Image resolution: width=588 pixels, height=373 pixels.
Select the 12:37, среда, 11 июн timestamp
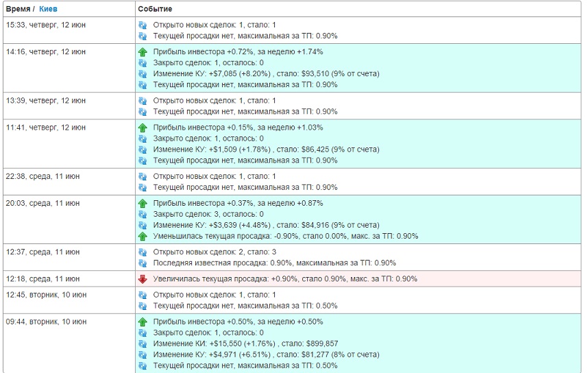[x=42, y=252]
